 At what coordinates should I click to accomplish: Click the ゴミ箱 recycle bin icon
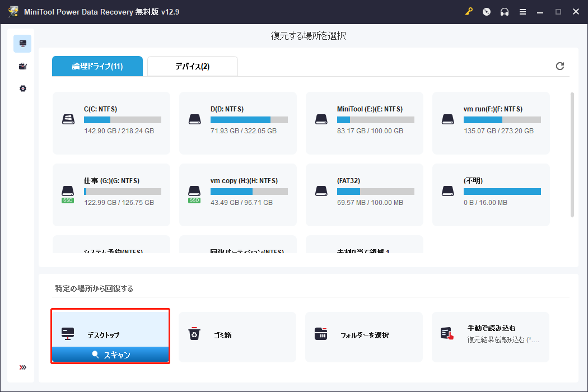tap(194, 334)
